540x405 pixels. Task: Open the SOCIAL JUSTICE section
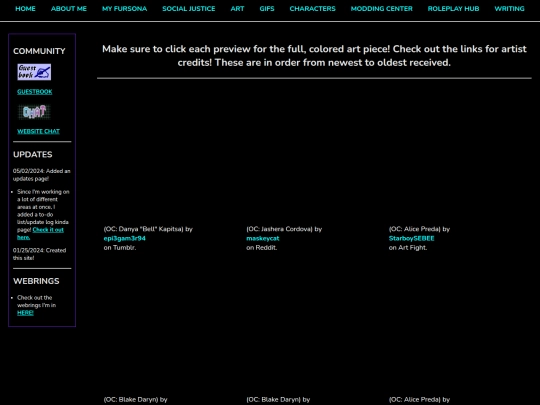click(x=189, y=9)
